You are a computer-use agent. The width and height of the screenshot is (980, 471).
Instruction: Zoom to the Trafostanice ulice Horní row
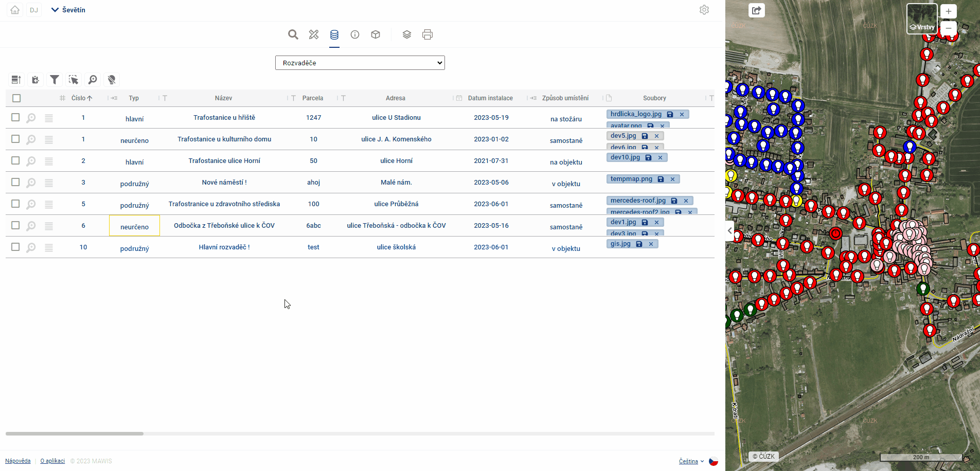(31, 161)
